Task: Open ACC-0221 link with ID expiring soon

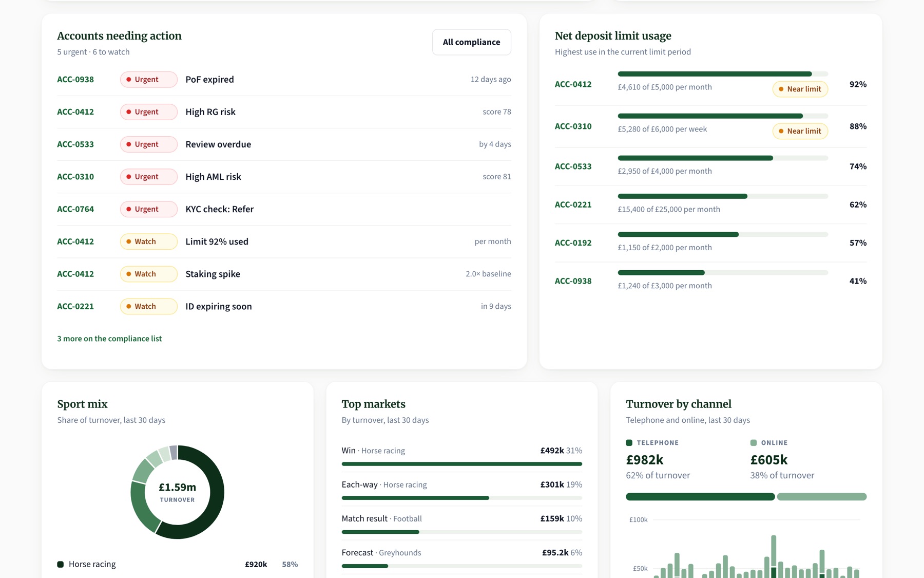Action: click(75, 306)
